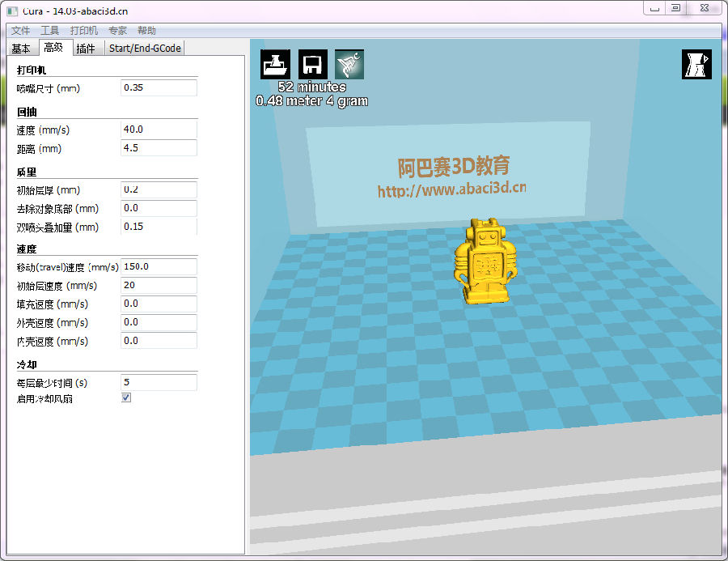
Task: Click the Cura window title icon
Action: pos(12,11)
